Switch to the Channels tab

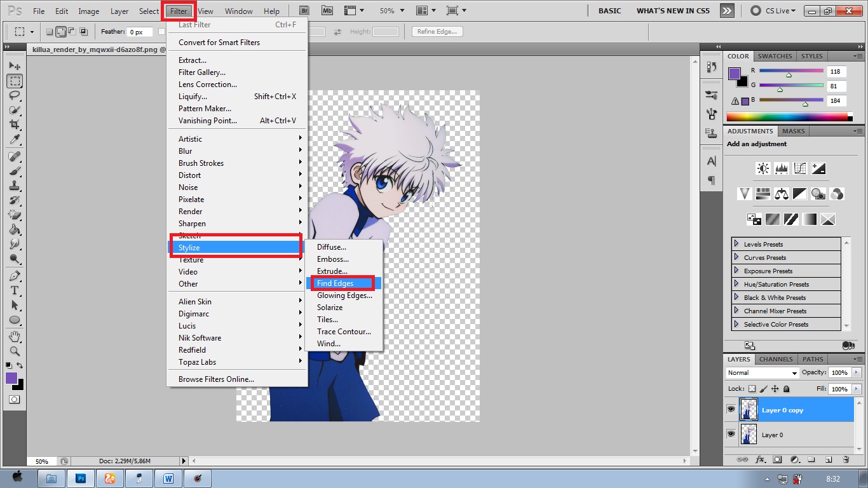tap(776, 359)
